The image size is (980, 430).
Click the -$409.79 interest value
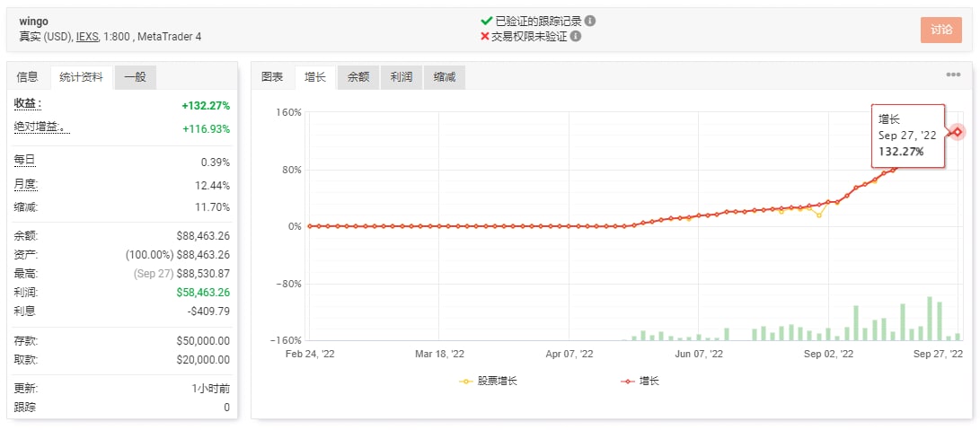[208, 311]
